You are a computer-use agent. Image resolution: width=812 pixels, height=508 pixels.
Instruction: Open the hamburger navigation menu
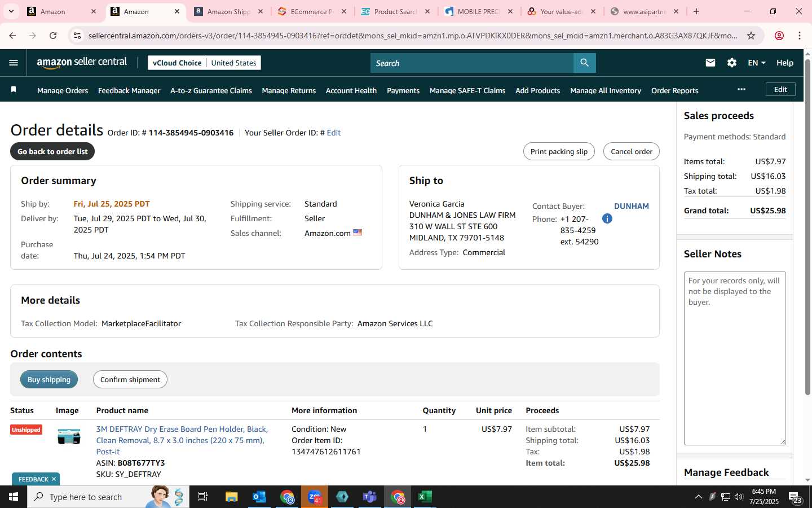(14, 63)
